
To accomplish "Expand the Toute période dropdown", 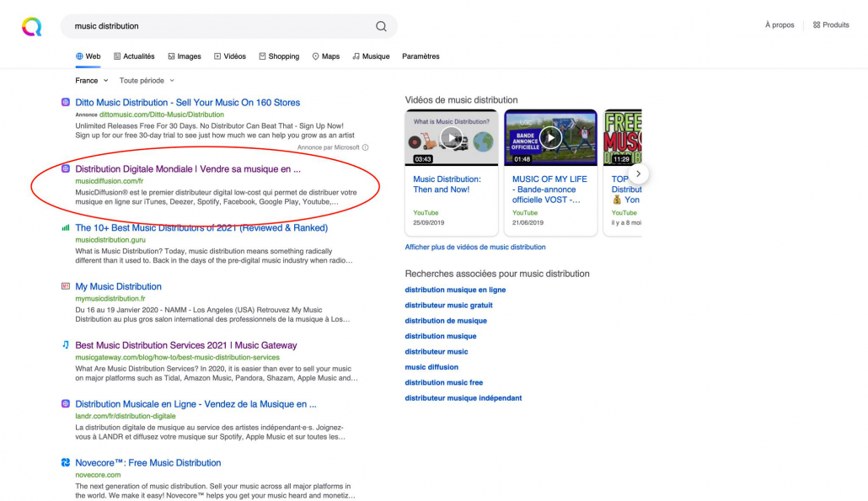I will 147,81.
